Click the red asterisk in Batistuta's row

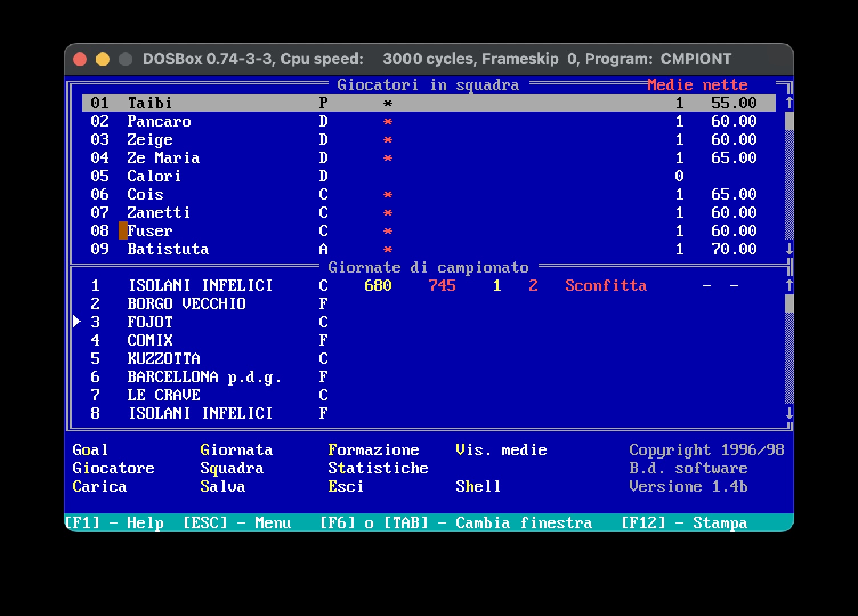tap(388, 250)
